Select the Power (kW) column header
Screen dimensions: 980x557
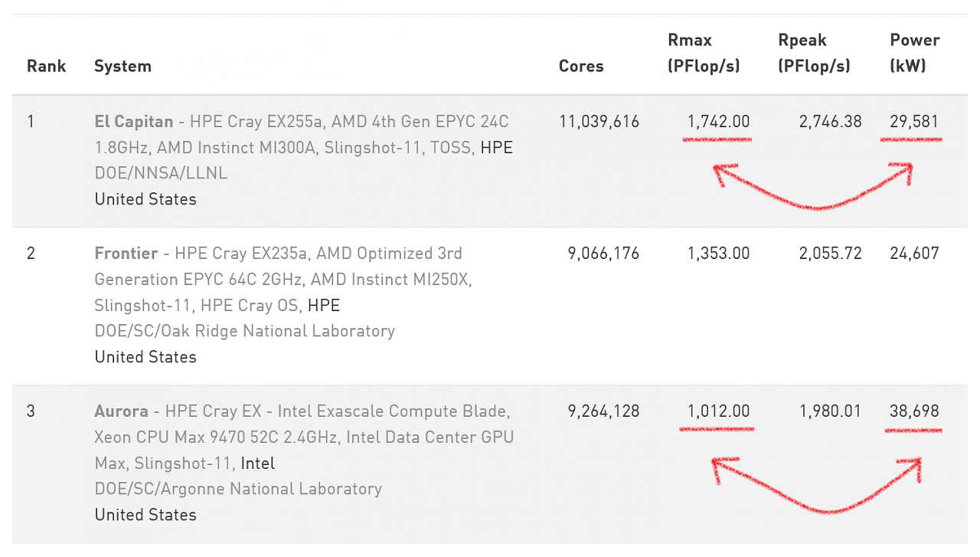[x=914, y=53]
